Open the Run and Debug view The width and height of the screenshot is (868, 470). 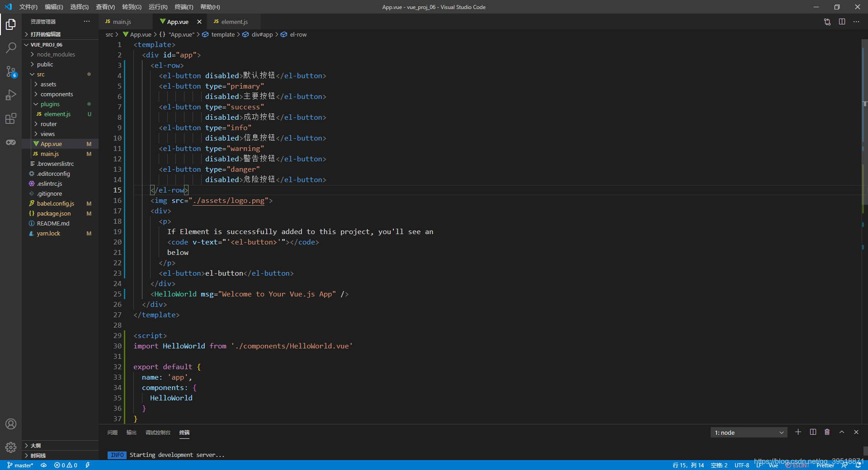11,95
